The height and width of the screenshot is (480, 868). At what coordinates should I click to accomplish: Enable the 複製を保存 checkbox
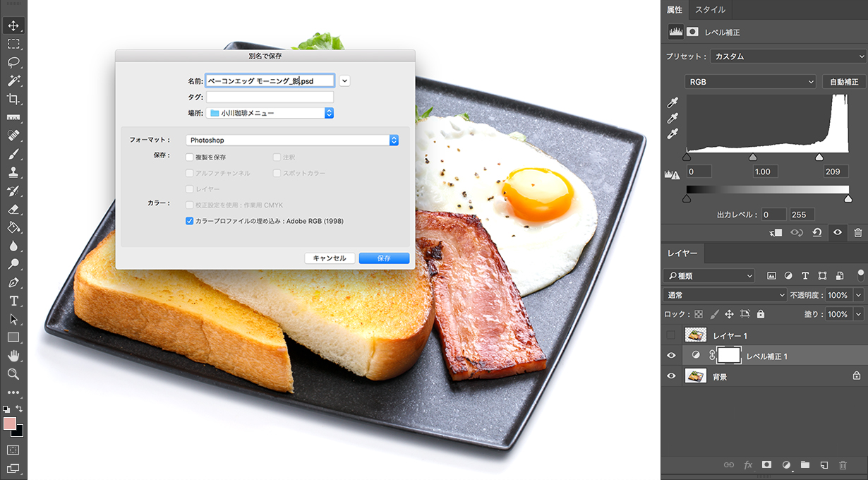(189, 157)
